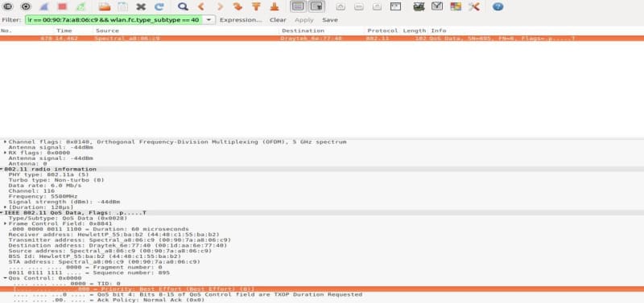Open capture options
The width and height of the screenshot is (644, 303).
[26, 6]
